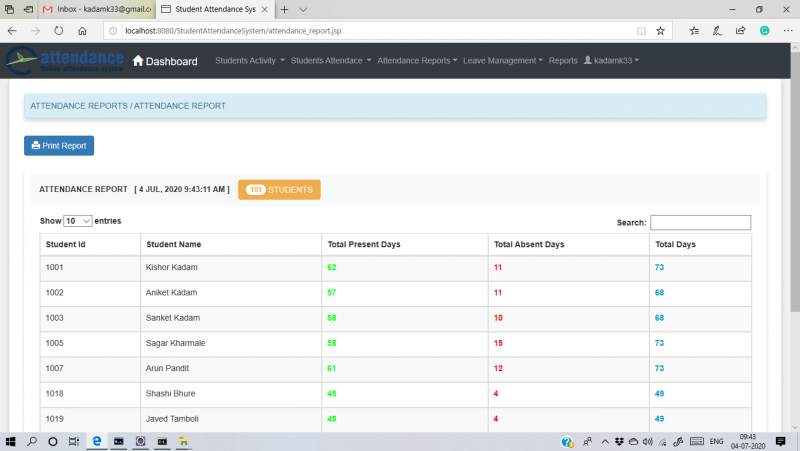
Task: Open the favorites hub icon
Action: (694, 31)
